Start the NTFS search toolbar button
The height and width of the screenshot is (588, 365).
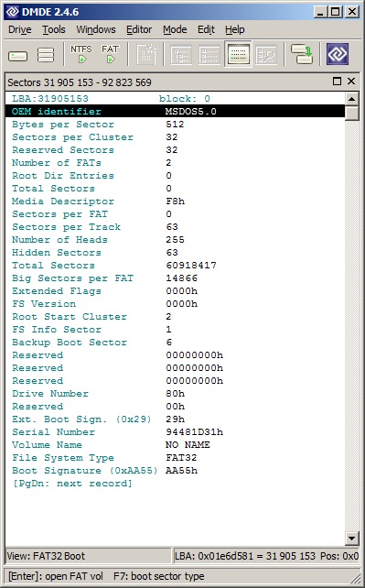point(81,54)
